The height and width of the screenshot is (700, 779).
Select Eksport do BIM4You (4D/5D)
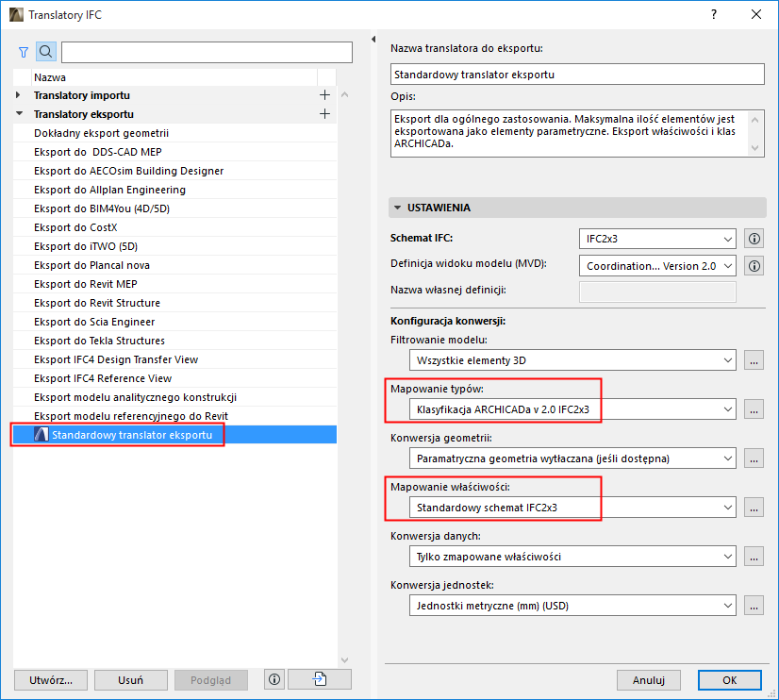(x=174, y=208)
